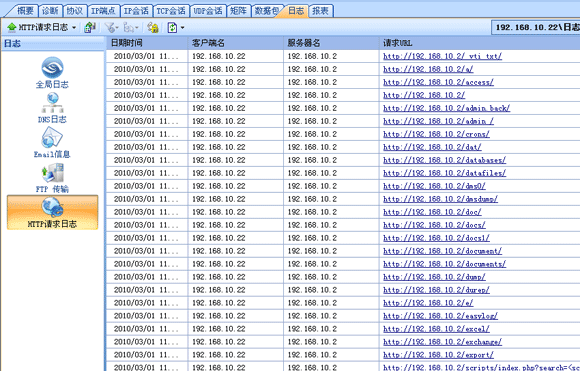Open the /dat/ URL link
The image size is (580, 371).
pos(432,147)
